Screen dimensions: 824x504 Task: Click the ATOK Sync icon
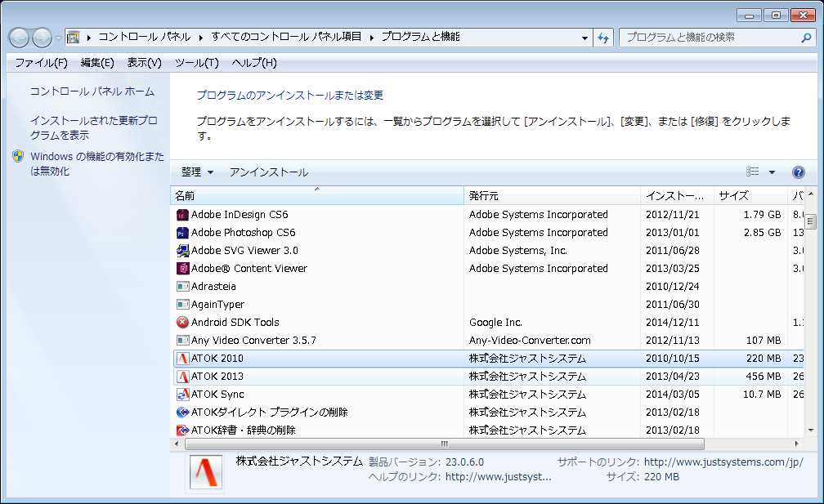182,395
